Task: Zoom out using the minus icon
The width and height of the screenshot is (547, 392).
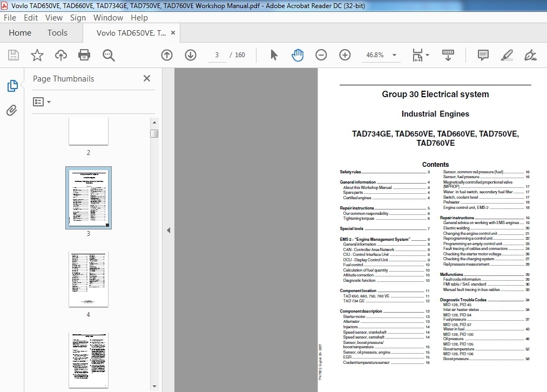Action: [x=321, y=55]
